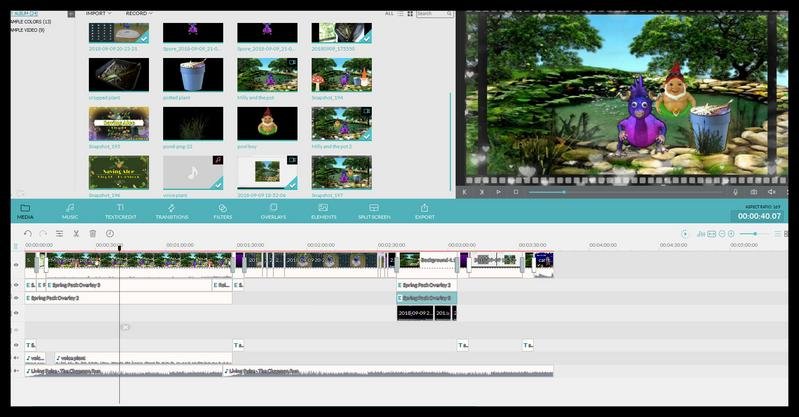Screen dimensions: 799x417
Task: Click the media library vertical scrollbar
Action: click(x=450, y=142)
